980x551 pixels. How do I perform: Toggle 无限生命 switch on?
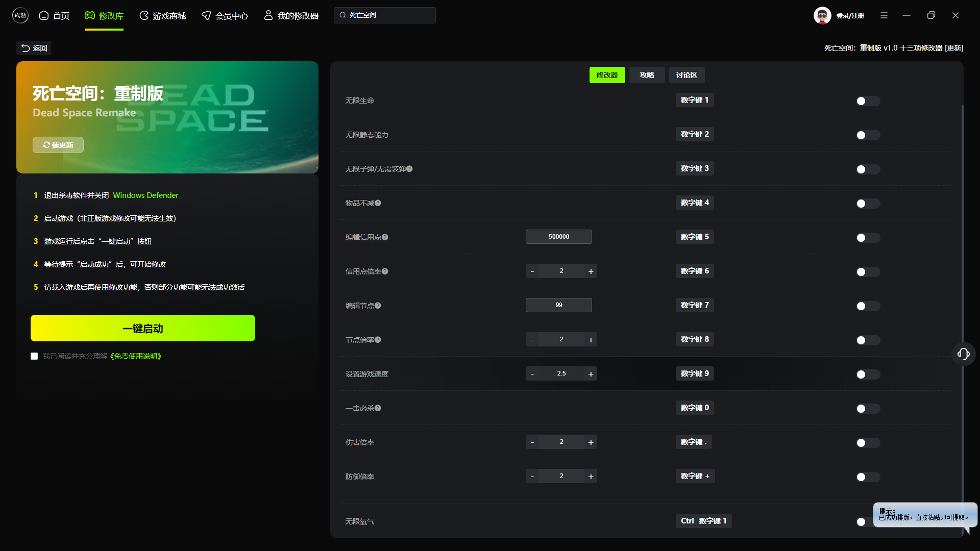pyautogui.click(x=868, y=101)
